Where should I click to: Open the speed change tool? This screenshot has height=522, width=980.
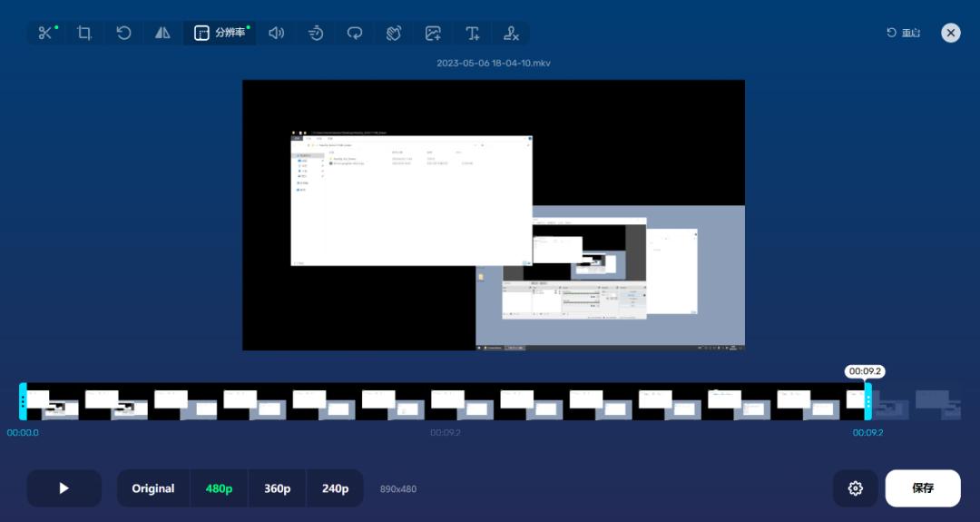[316, 34]
